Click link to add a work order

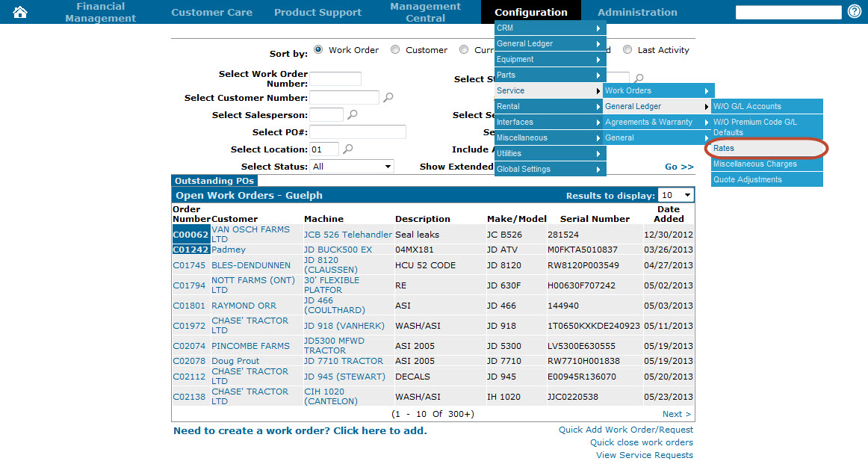[x=300, y=431]
